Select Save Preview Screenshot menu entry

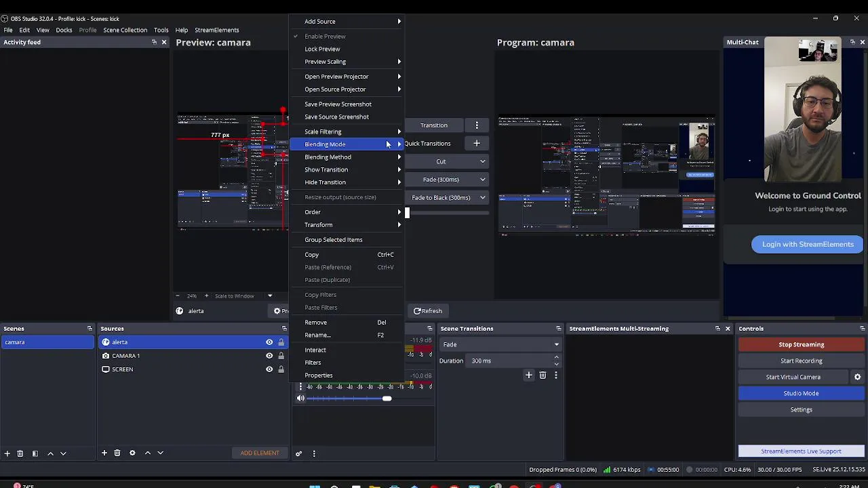347,104
